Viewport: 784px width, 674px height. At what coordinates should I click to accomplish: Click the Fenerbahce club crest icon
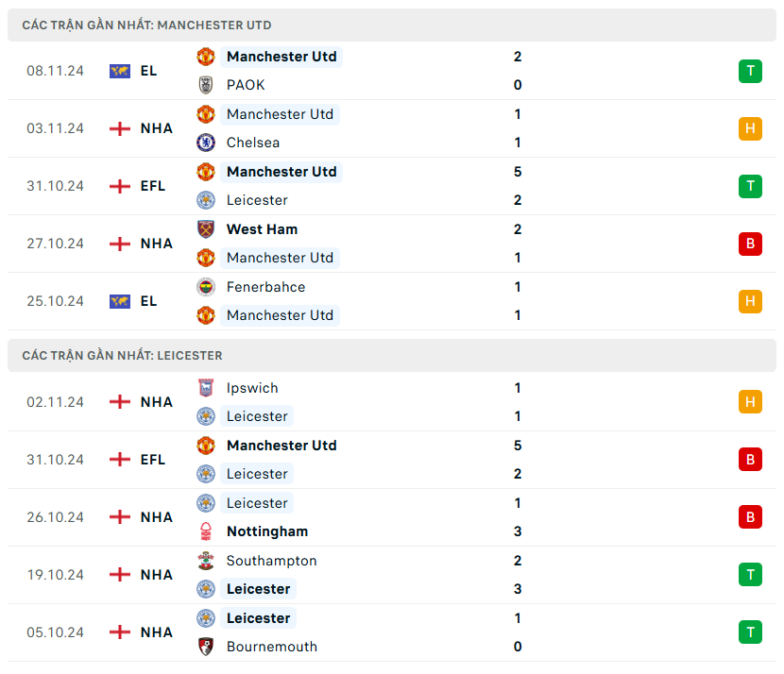pyautogui.click(x=205, y=287)
